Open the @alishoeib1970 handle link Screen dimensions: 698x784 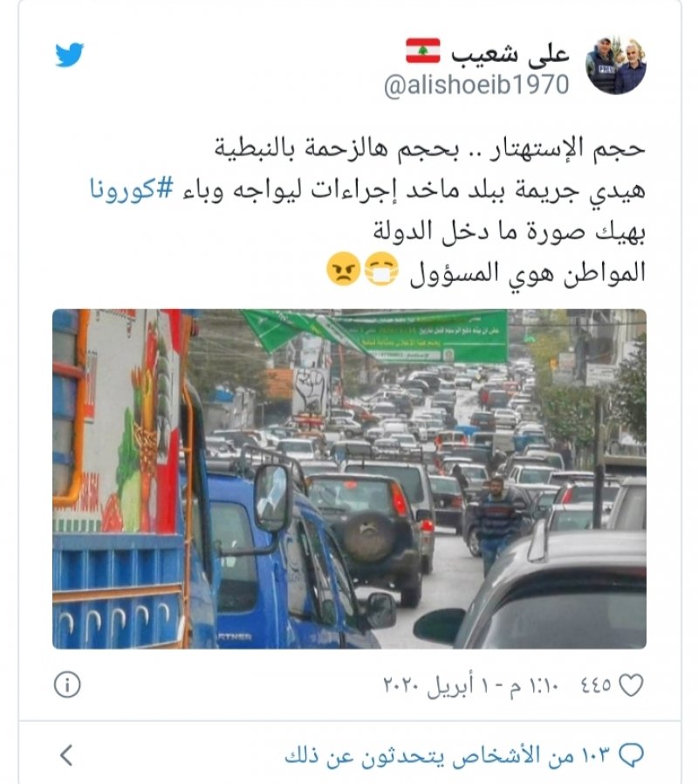(x=476, y=85)
